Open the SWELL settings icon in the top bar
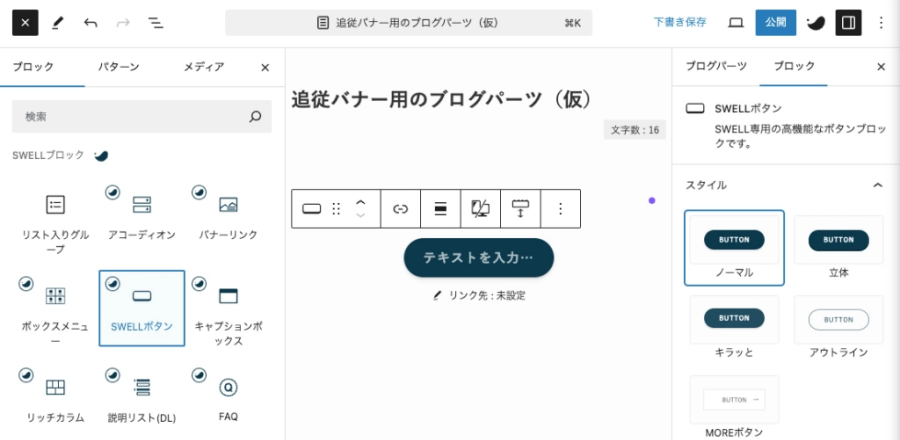This screenshot has width=900, height=440. [816, 23]
